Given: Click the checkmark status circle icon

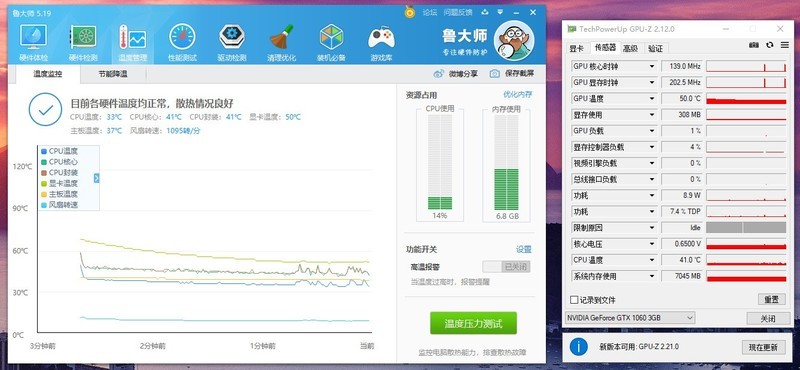Looking at the screenshot, I should point(45,109).
